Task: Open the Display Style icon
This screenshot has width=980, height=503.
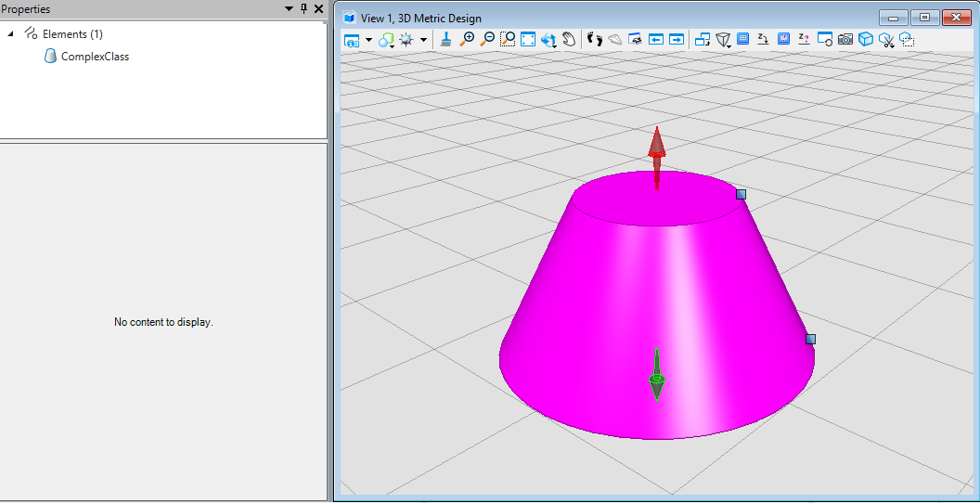Action: pyautogui.click(x=386, y=40)
